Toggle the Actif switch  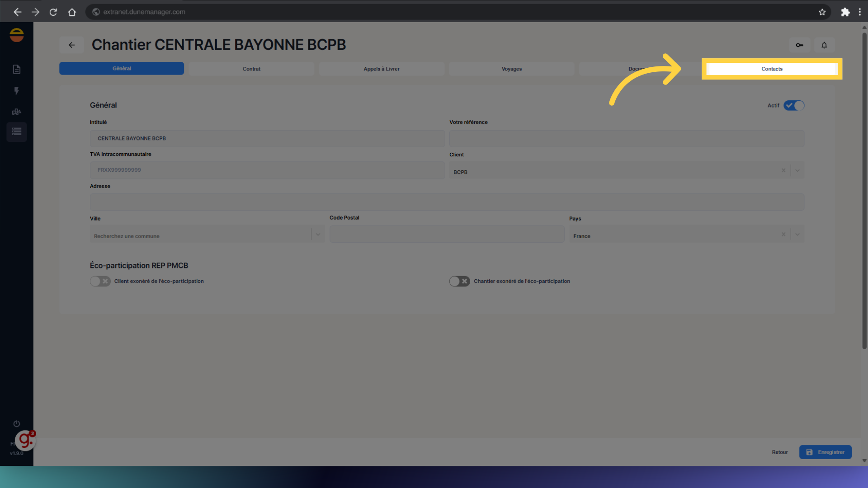pyautogui.click(x=794, y=105)
